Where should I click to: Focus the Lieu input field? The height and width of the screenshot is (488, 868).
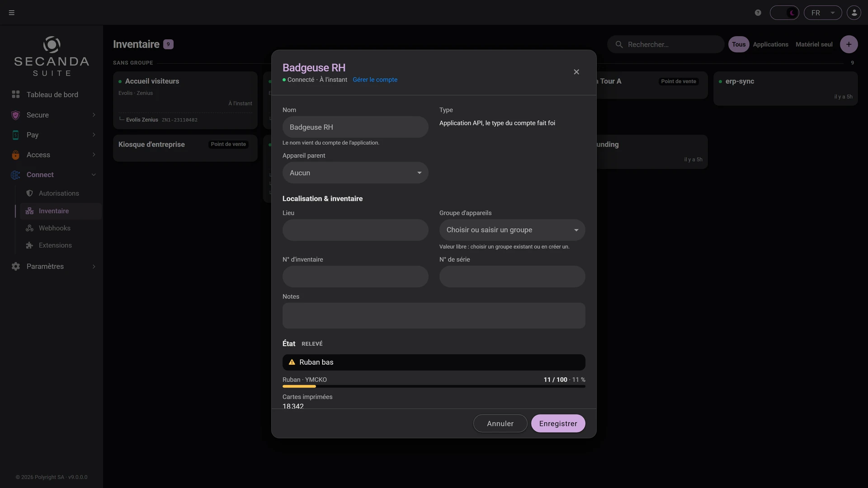(355, 230)
